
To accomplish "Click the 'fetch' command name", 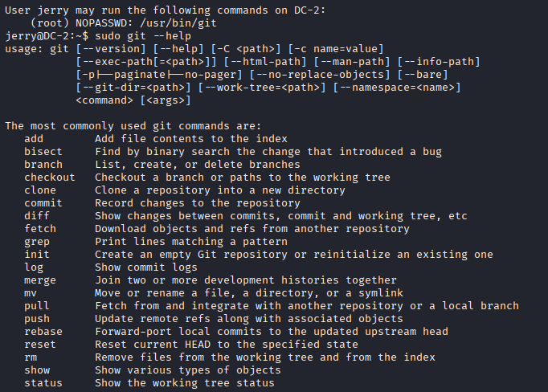I will click(x=40, y=229).
